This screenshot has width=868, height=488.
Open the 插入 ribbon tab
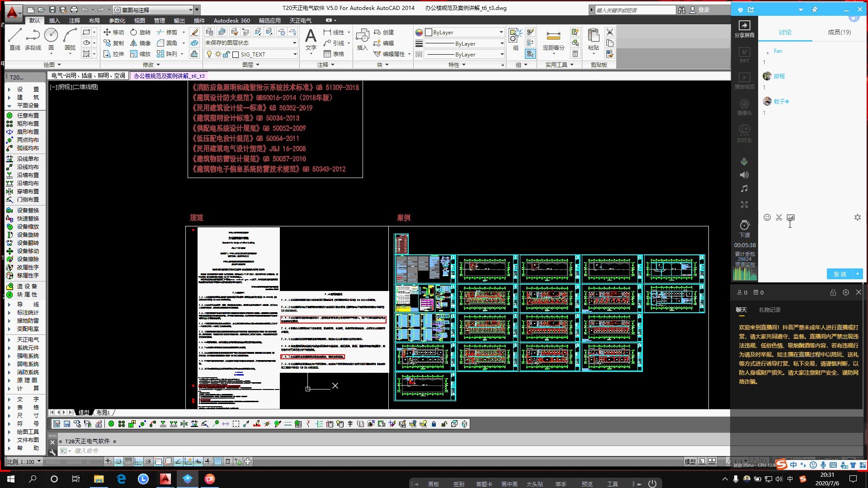(x=54, y=20)
